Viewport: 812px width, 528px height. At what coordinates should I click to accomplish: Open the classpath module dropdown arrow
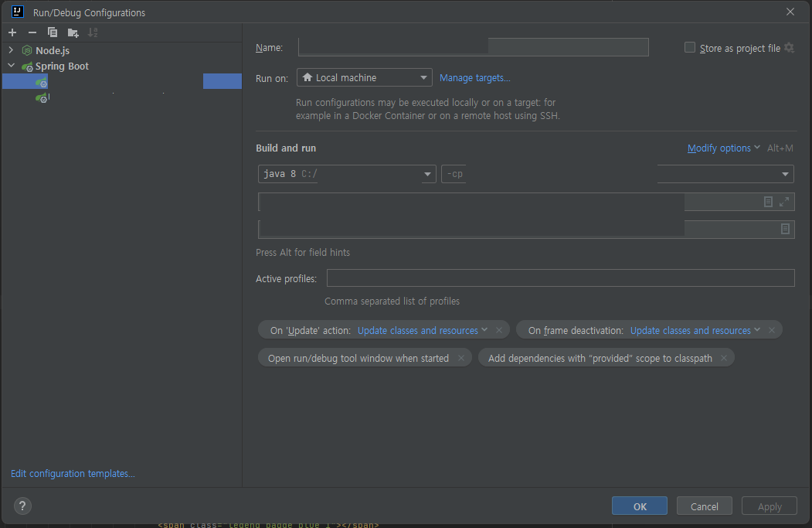(785, 174)
